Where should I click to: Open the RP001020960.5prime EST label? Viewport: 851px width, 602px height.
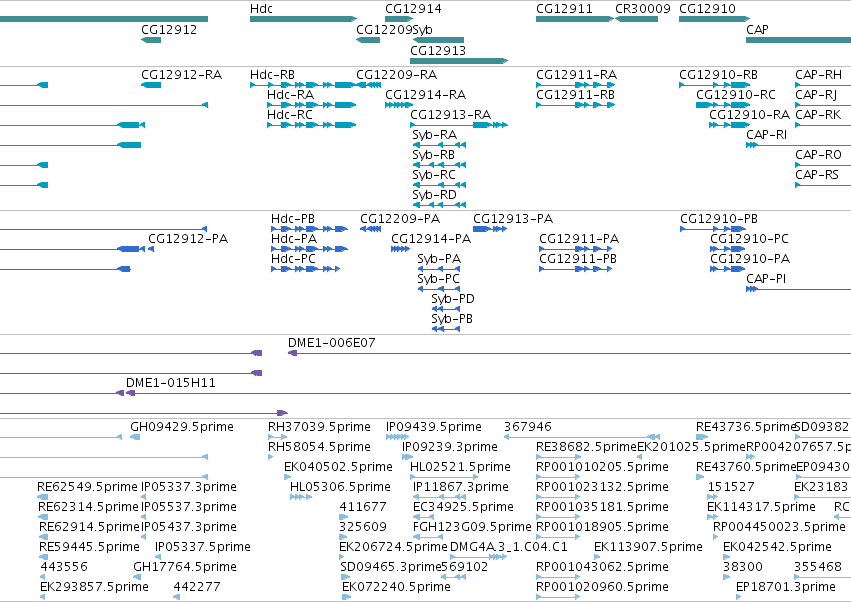point(602,588)
